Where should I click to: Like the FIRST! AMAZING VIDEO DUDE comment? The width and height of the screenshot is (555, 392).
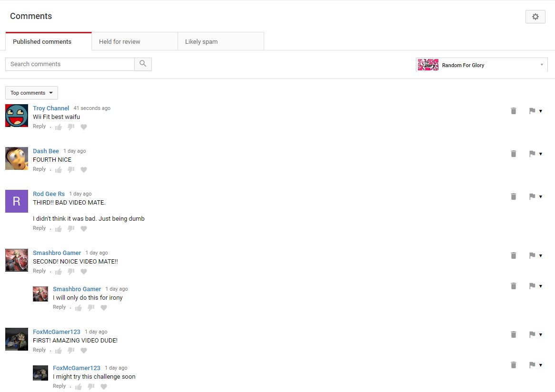point(59,351)
